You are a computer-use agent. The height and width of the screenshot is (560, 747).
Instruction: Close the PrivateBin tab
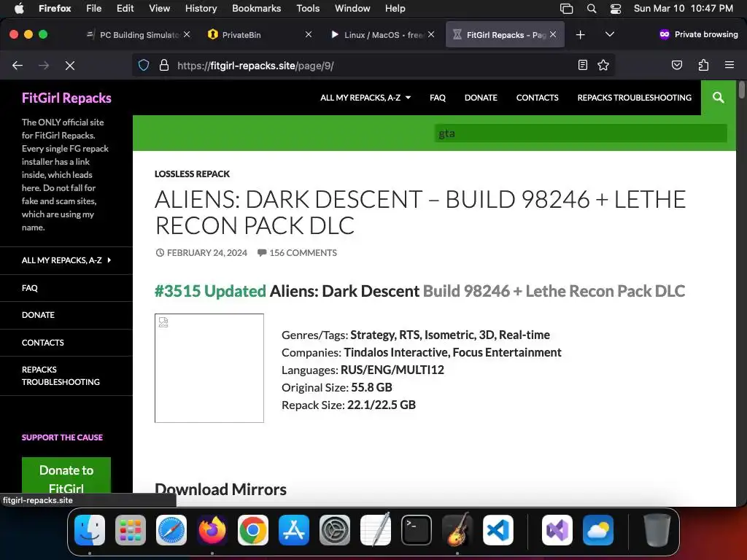tap(309, 34)
